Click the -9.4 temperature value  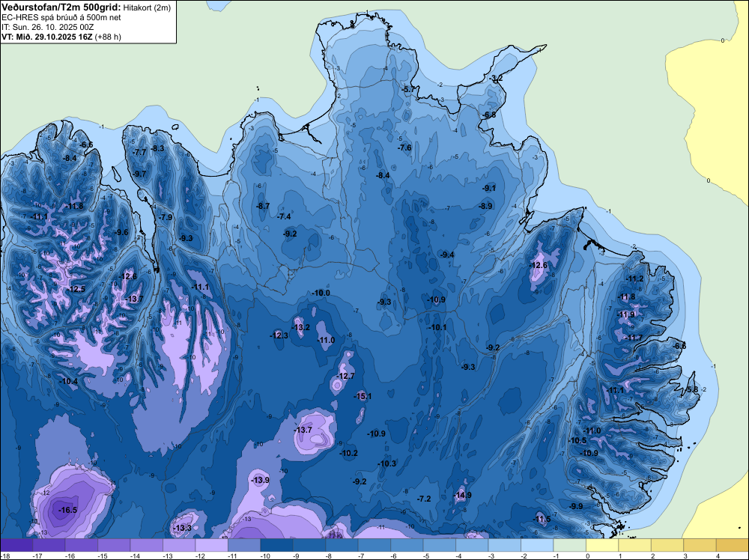[x=448, y=255]
